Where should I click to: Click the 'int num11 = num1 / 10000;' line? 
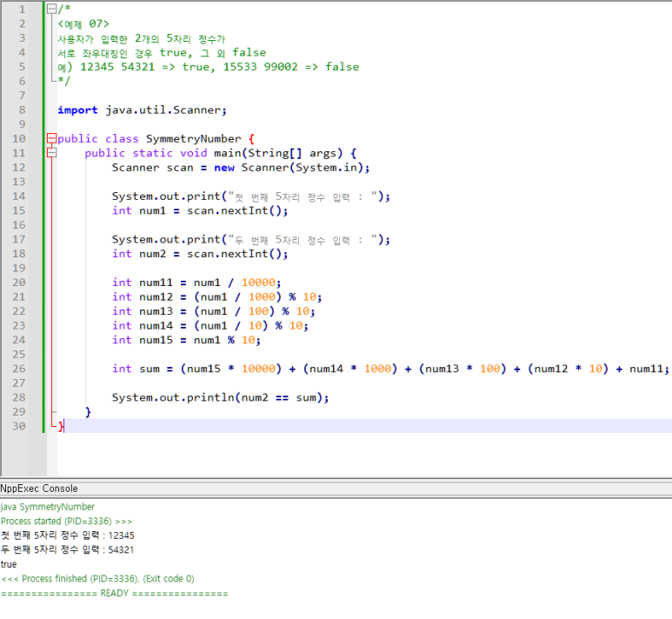(x=196, y=283)
